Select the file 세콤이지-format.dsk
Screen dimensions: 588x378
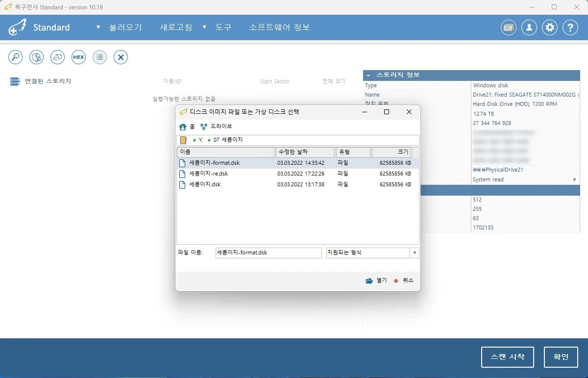click(x=298, y=163)
